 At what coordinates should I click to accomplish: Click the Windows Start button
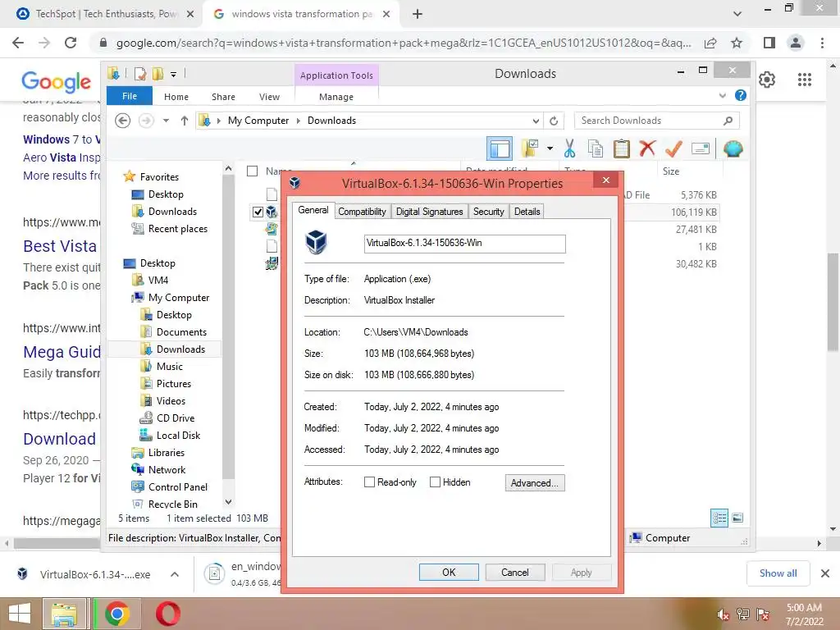pyautogui.click(x=20, y=614)
